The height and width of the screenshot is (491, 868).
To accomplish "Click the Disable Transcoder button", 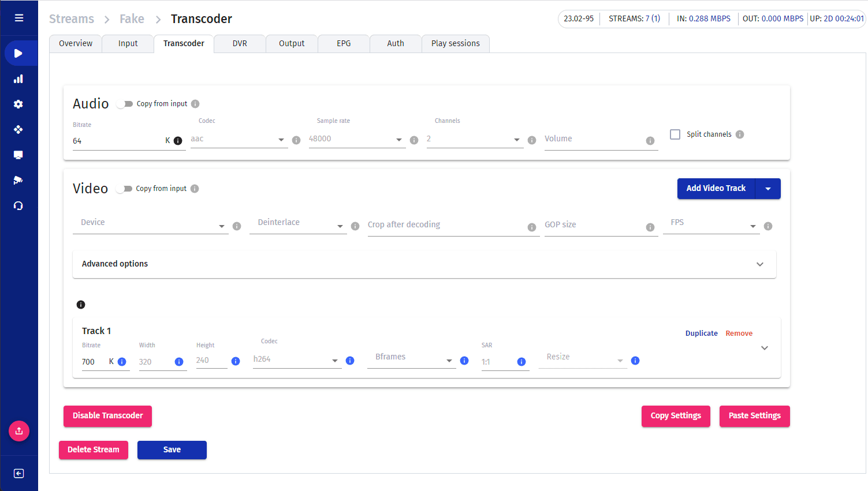I will coord(107,416).
